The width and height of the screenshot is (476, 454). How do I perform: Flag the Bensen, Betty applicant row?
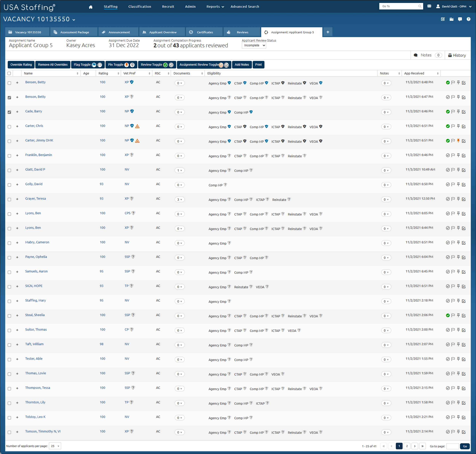coord(453,83)
